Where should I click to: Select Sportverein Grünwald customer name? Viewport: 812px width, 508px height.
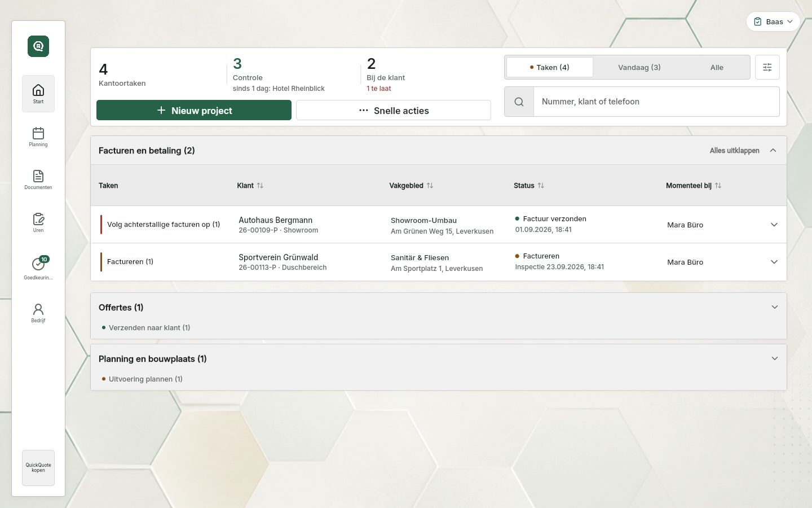point(279,257)
